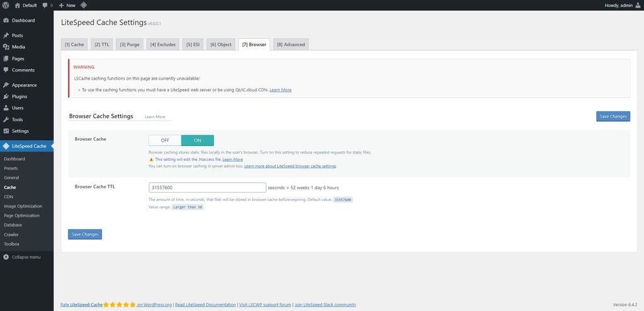Open Read LiteSpeed Documentation link

coord(206,305)
